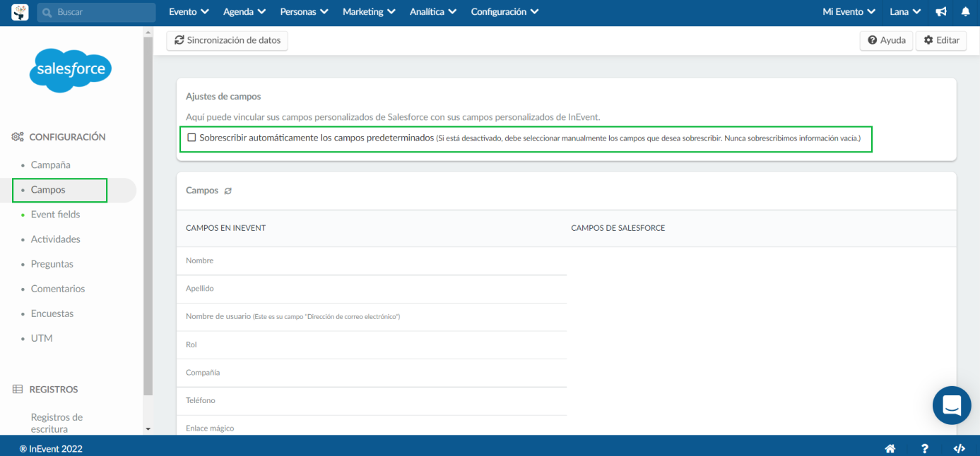
Task: Click the CAMPOS DE SALESFORCE column header
Action: tap(618, 228)
